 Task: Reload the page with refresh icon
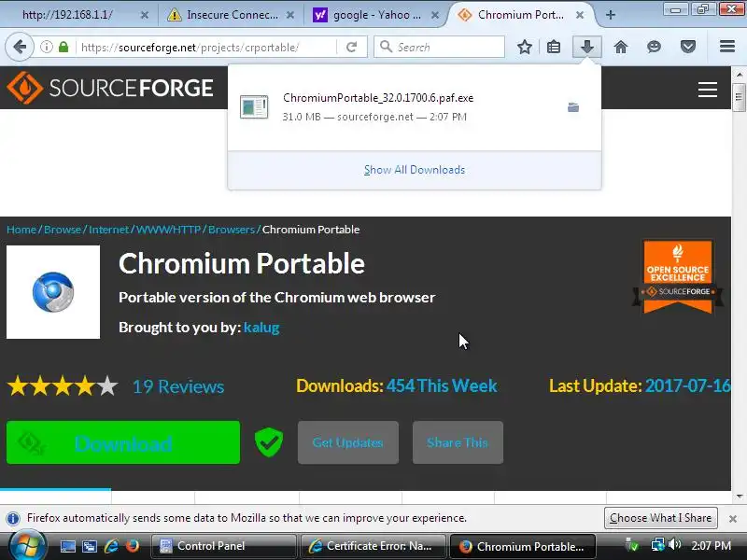pyautogui.click(x=352, y=48)
